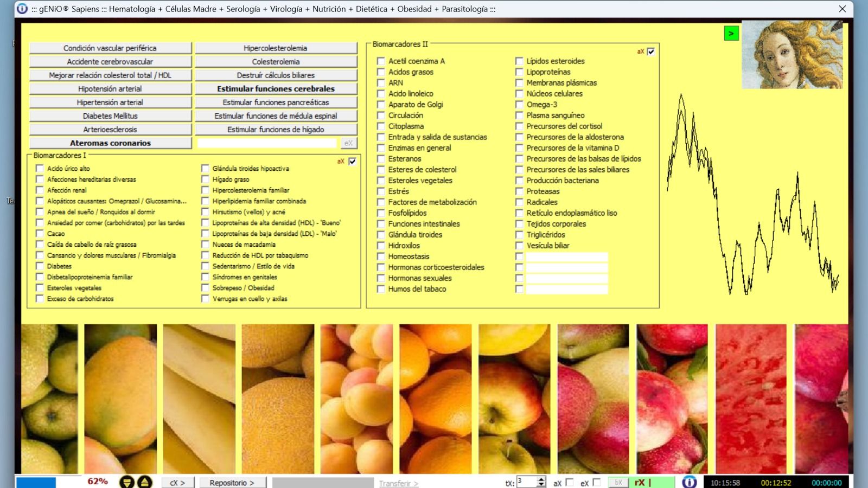Click the cX > button
Image resolution: width=868 pixels, height=488 pixels.
coord(177,483)
